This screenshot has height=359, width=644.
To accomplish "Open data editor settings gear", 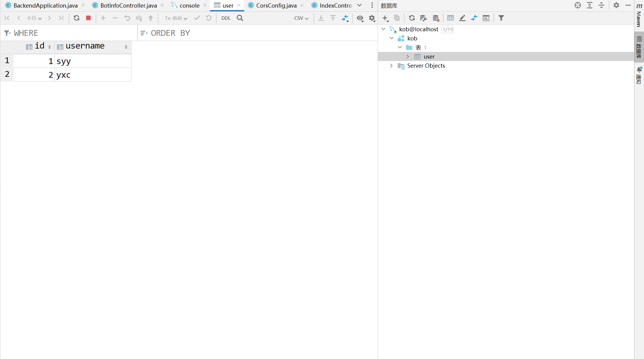I will (372, 18).
